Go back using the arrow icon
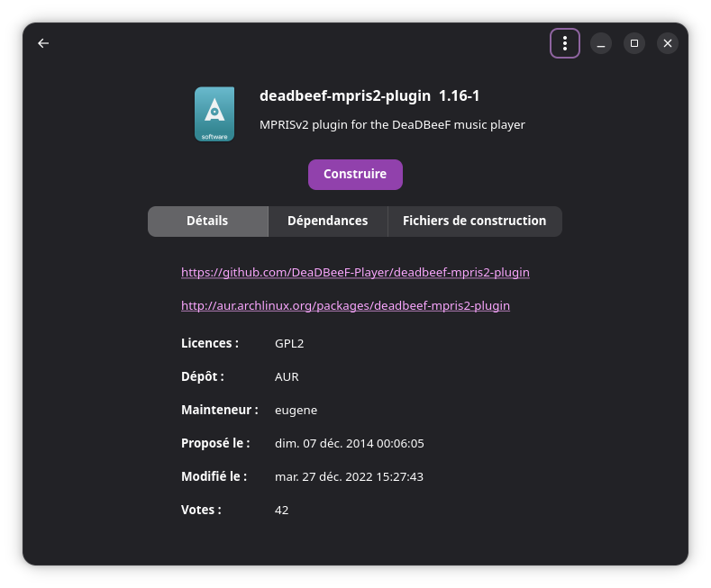This screenshot has height=588, width=711. [x=43, y=43]
